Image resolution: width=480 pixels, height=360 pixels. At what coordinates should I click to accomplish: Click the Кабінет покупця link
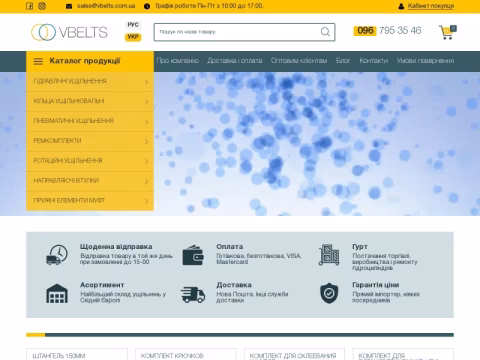[431, 6]
